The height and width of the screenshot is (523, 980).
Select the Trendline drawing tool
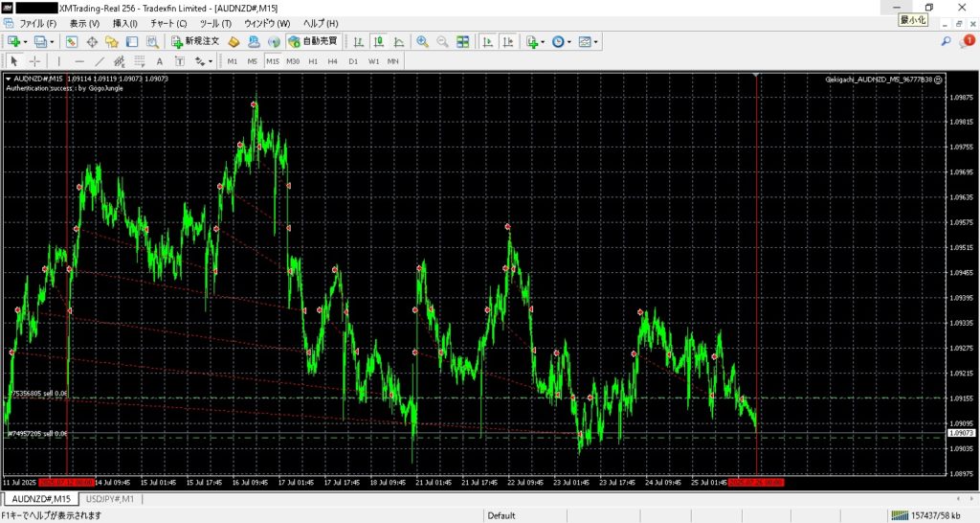point(100,61)
